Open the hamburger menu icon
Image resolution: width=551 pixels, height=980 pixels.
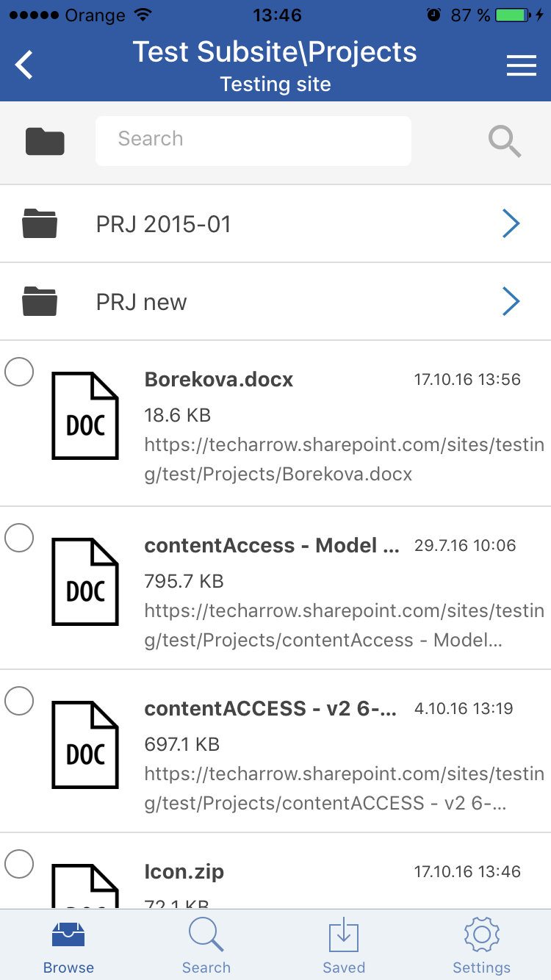(x=522, y=65)
